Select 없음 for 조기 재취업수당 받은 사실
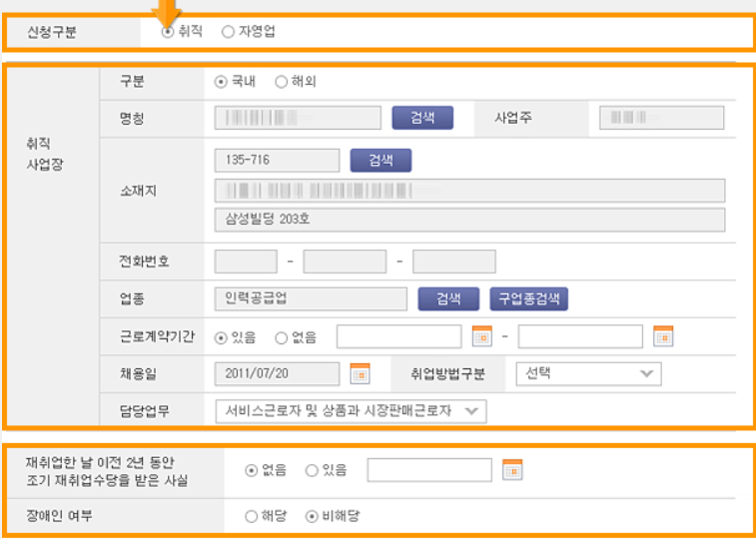The width and height of the screenshot is (756, 539). pos(252,470)
